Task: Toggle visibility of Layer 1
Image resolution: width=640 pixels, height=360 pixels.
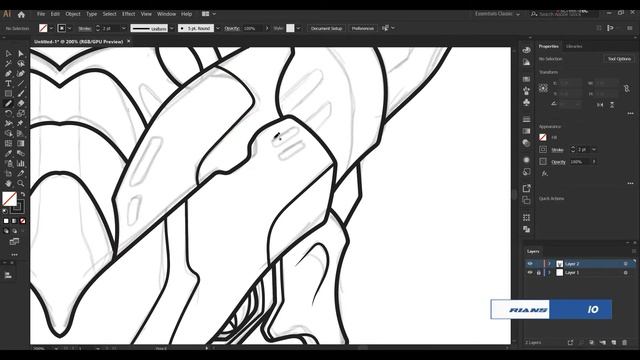Action: (x=530, y=272)
